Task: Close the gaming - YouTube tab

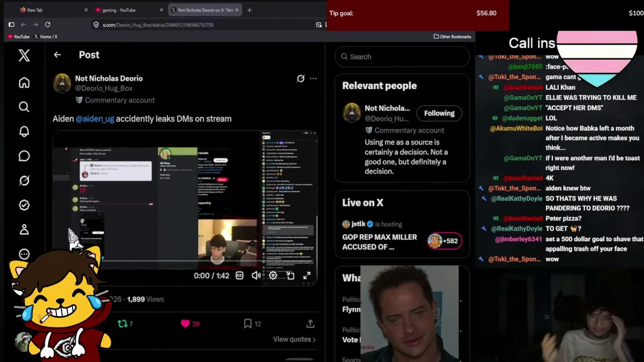Action: click(162, 10)
